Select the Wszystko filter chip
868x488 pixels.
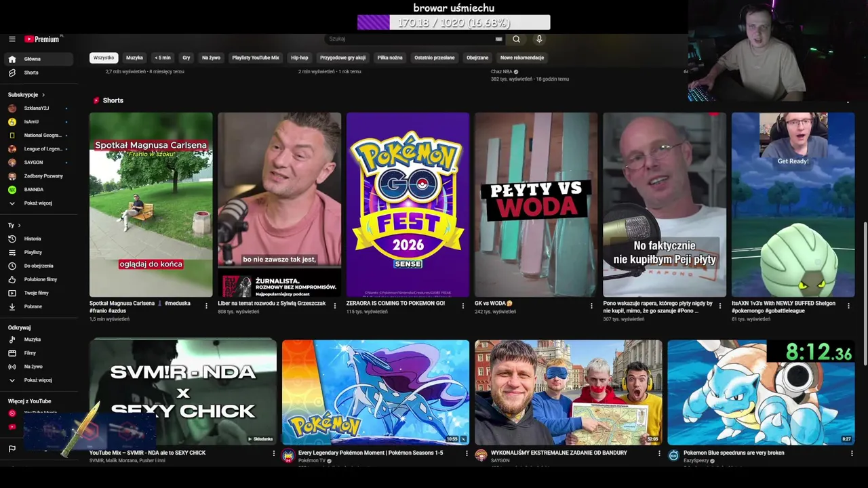[x=104, y=58]
